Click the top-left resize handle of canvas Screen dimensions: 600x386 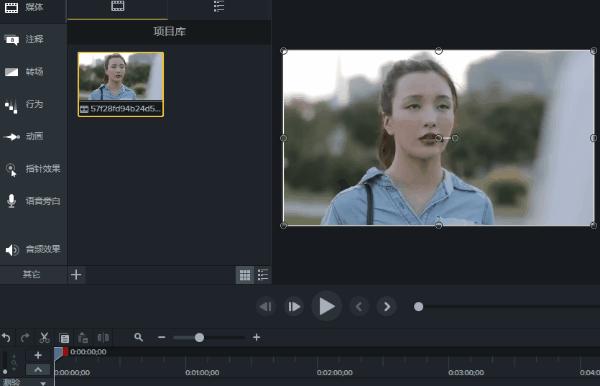284,50
